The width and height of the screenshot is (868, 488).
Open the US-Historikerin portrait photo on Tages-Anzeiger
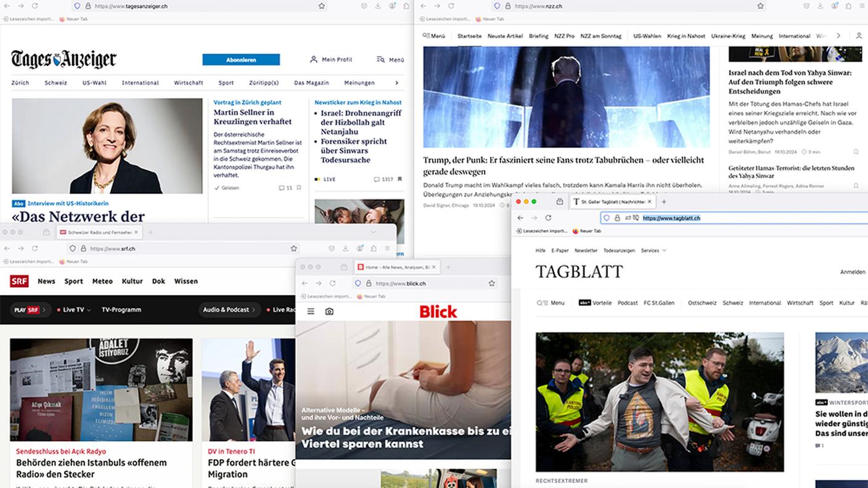107,146
